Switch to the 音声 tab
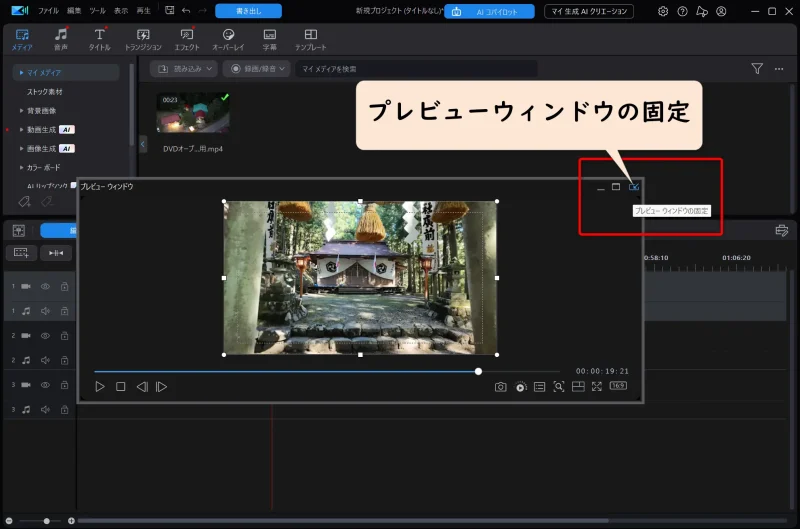 [61, 39]
